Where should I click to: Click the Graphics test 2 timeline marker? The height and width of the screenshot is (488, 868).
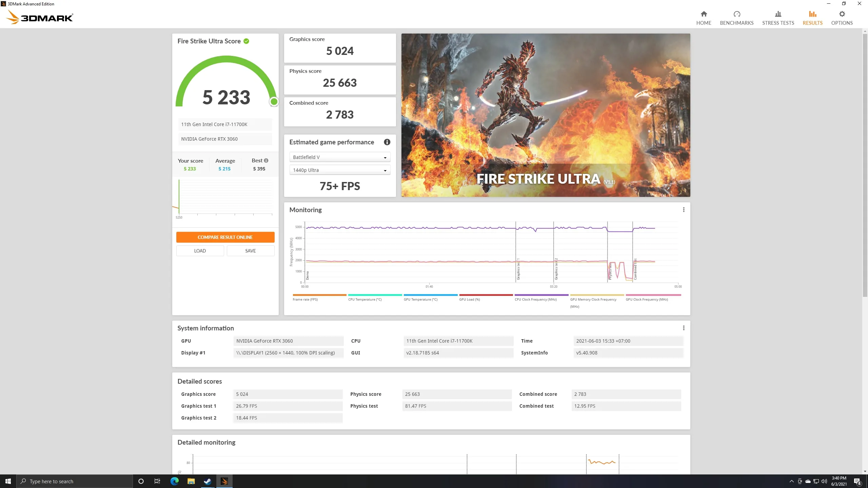click(x=556, y=269)
